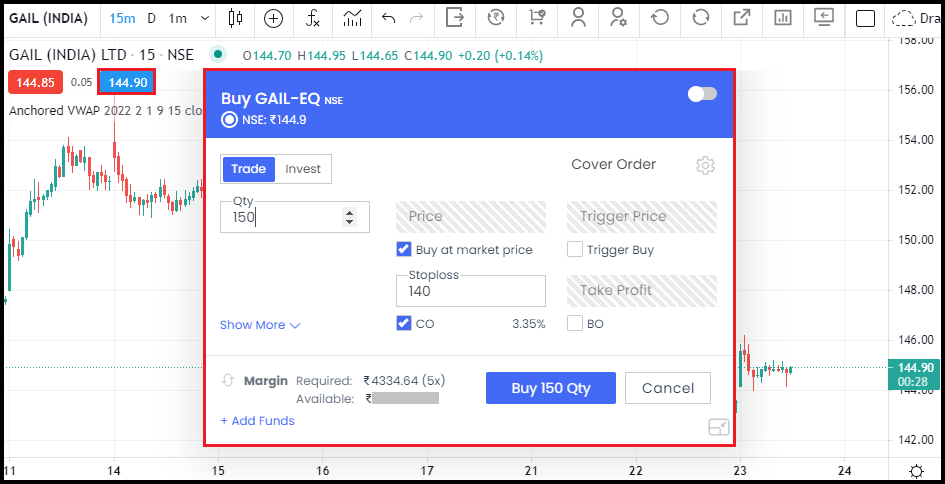The image size is (945, 484).
Task: Undo the last chart action
Action: 388,18
